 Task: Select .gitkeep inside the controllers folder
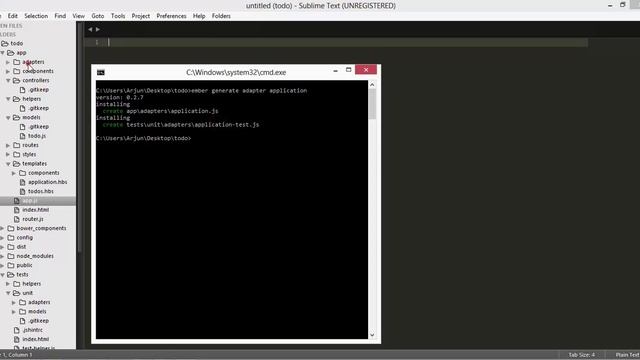(39, 90)
